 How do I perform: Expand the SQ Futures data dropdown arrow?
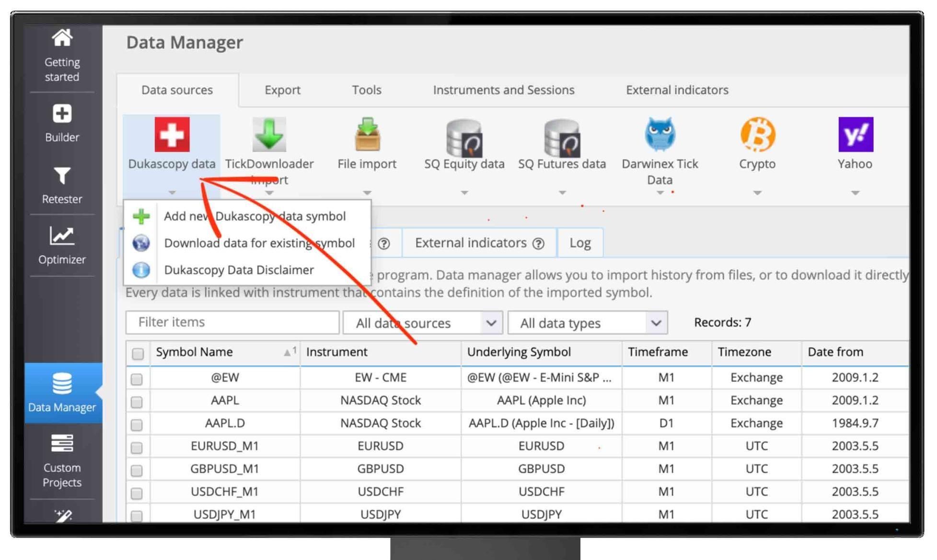click(x=562, y=193)
